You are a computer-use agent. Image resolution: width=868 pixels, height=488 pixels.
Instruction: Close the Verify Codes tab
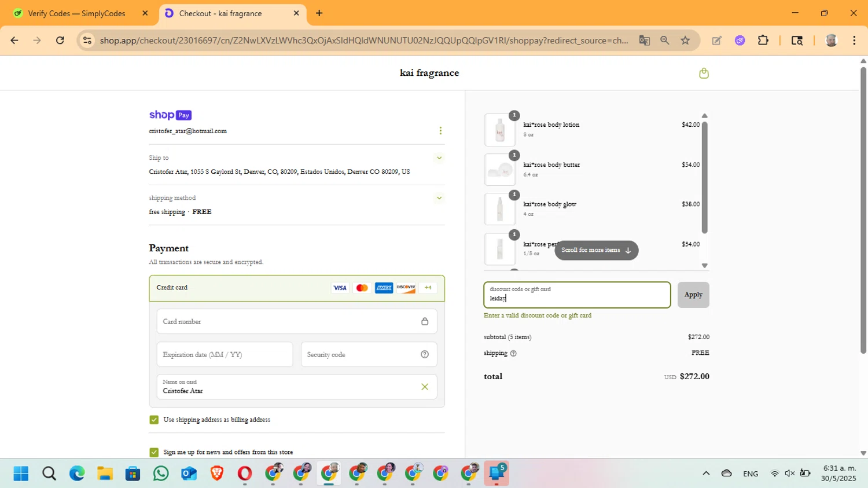[x=145, y=13]
